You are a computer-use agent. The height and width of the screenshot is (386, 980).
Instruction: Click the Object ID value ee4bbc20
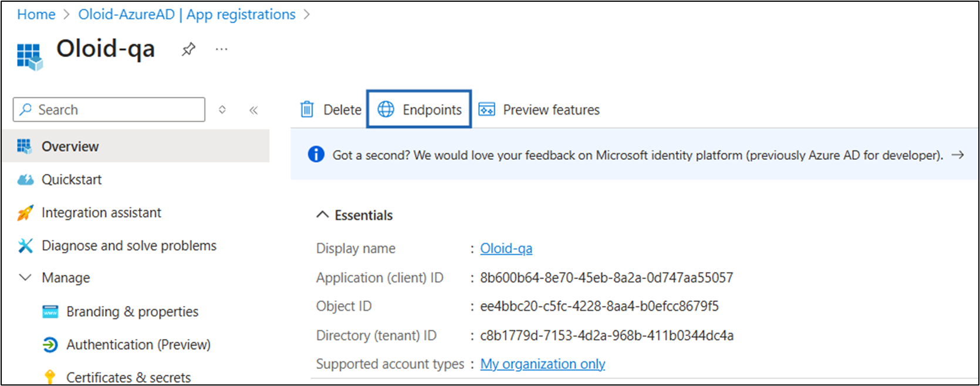pos(599,306)
